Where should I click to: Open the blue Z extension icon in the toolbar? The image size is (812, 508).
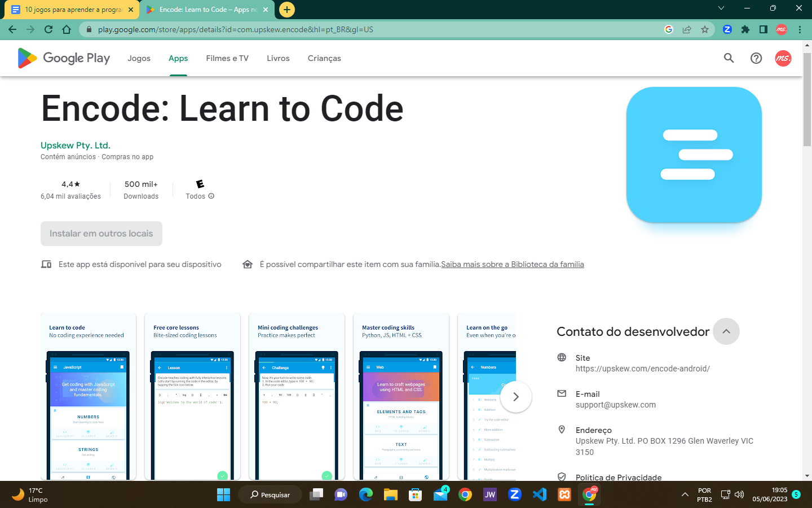(727, 29)
